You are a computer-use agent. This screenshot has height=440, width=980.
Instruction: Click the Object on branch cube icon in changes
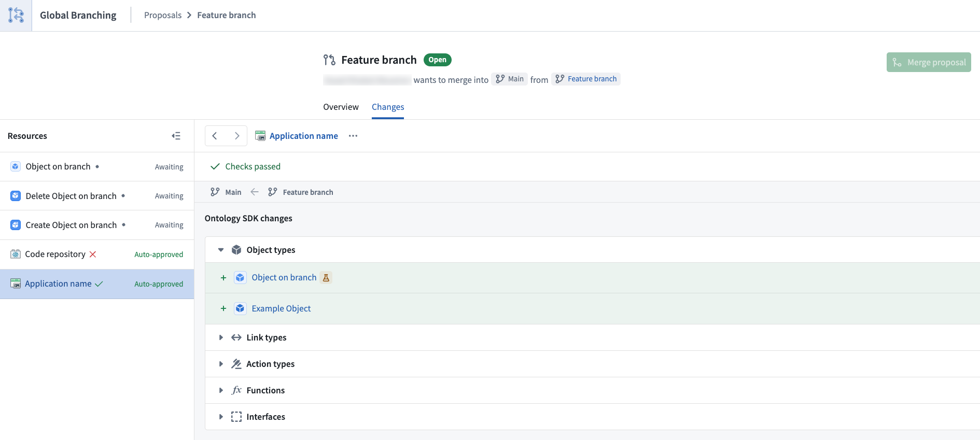click(240, 278)
